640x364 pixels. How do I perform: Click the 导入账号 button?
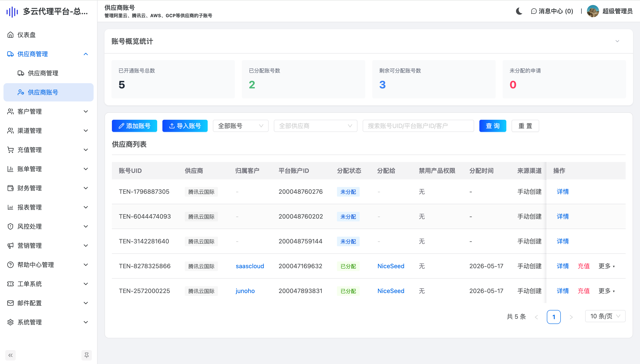(185, 126)
